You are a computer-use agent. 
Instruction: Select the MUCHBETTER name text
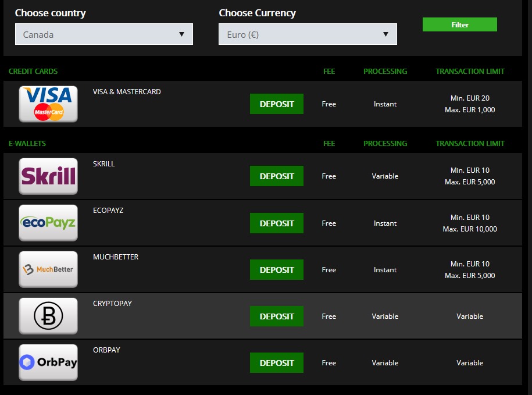pos(116,257)
